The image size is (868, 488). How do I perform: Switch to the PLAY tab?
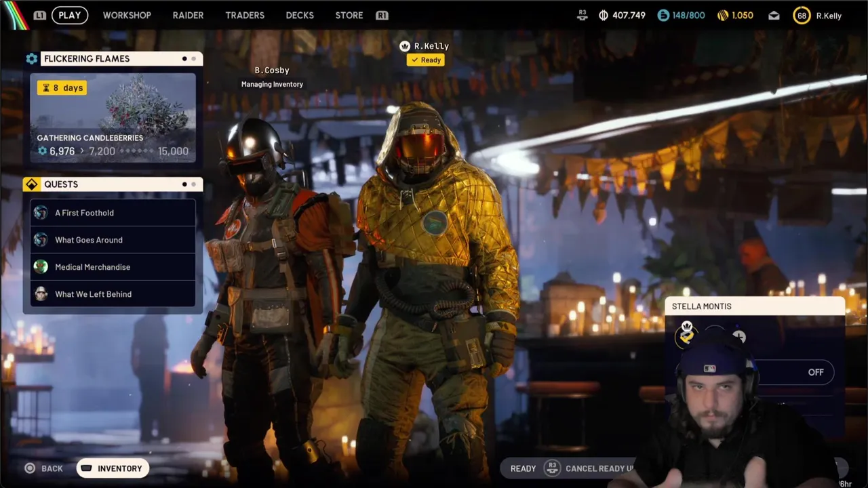[x=70, y=15]
